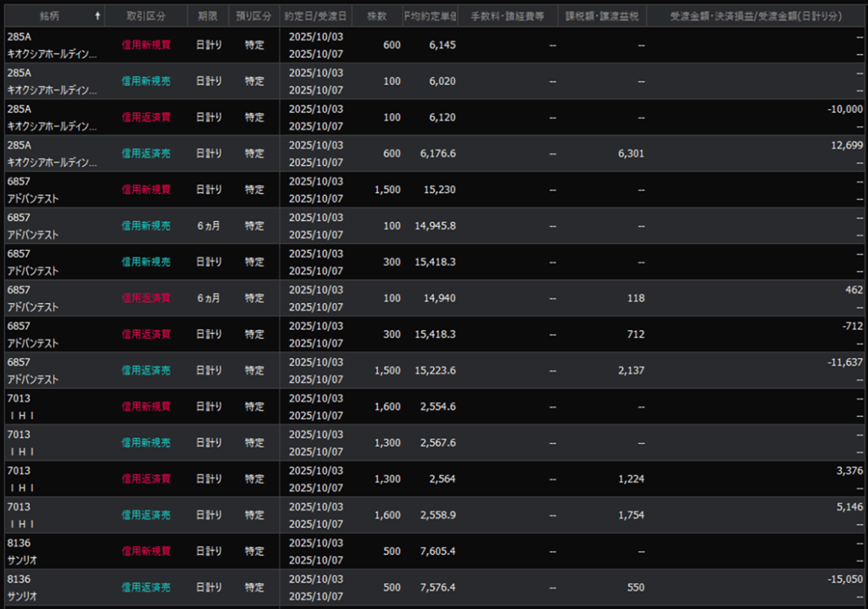Click the 6ヵ月 term cell in 信用返済買 row
The width and height of the screenshot is (868, 609).
click(209, 298)
